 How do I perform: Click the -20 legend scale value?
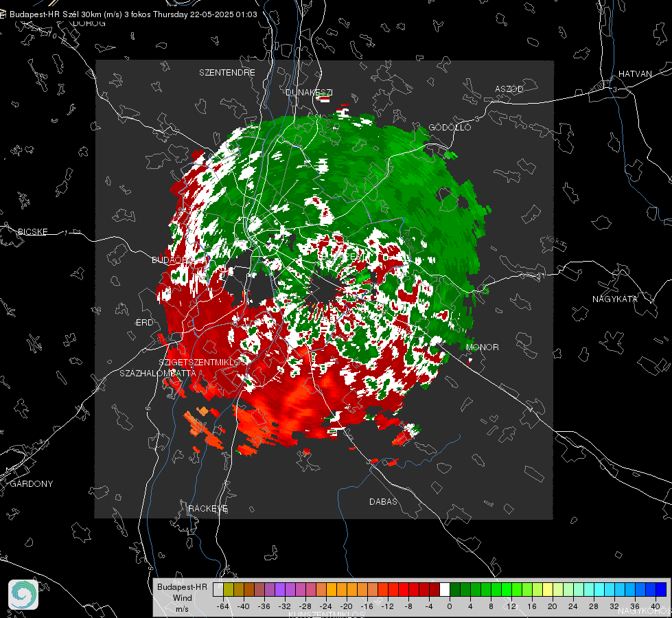tap(346, 607)
